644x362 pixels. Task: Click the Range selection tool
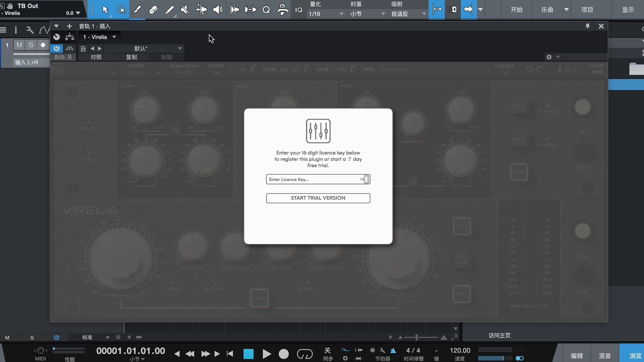121,9
